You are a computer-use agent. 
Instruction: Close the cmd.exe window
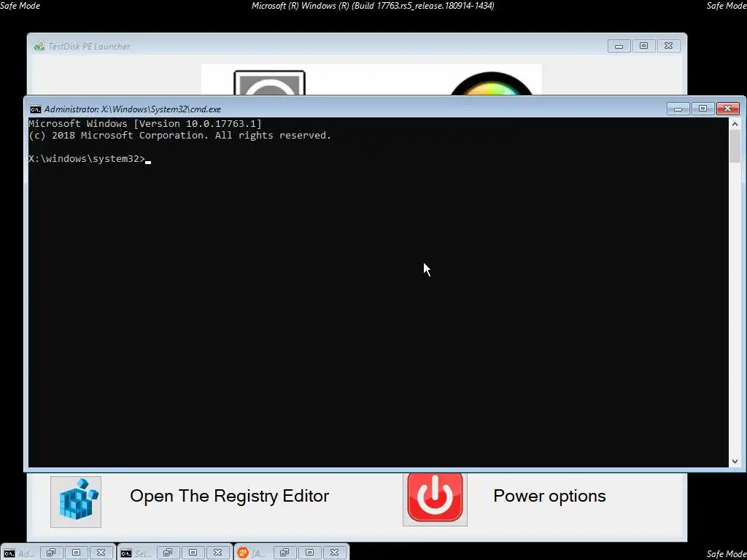click(x=727, y=109)
